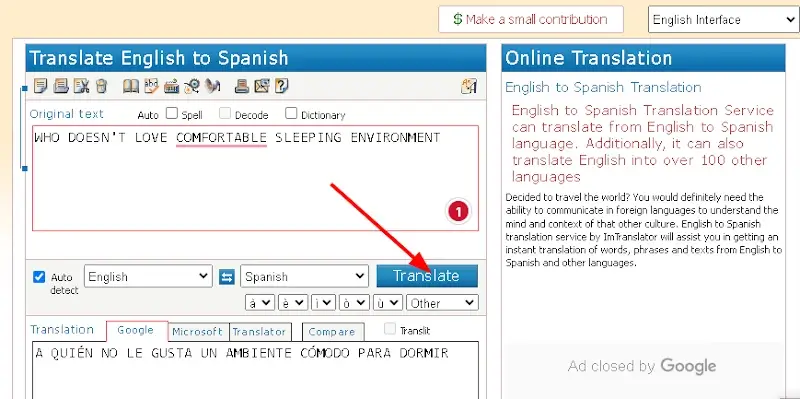Click the gear-with-arrows toolbar icon
Image resolution: width=800 pixels, height=399 pixels.
click(192, 85)
